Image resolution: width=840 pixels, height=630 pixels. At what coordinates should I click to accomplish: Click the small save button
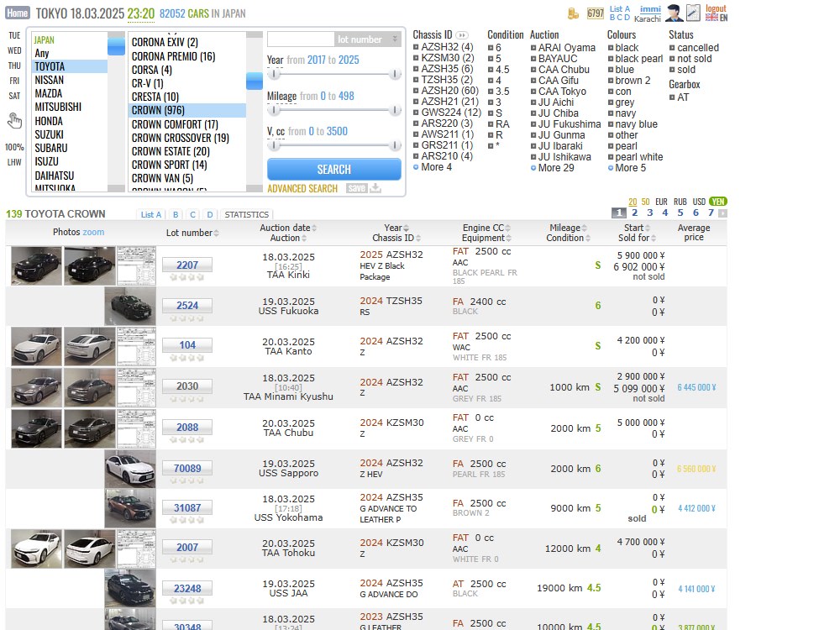click(356, 188)
